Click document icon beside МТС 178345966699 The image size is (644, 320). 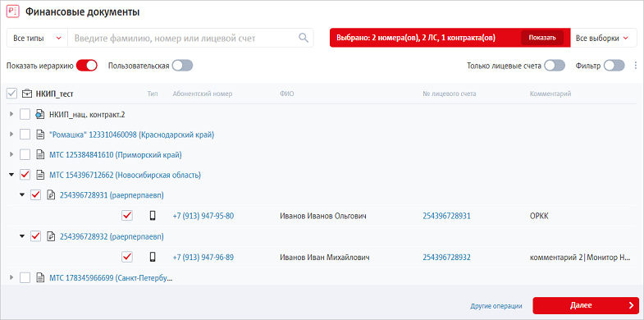pyautogui.click(x=40, y=278)
